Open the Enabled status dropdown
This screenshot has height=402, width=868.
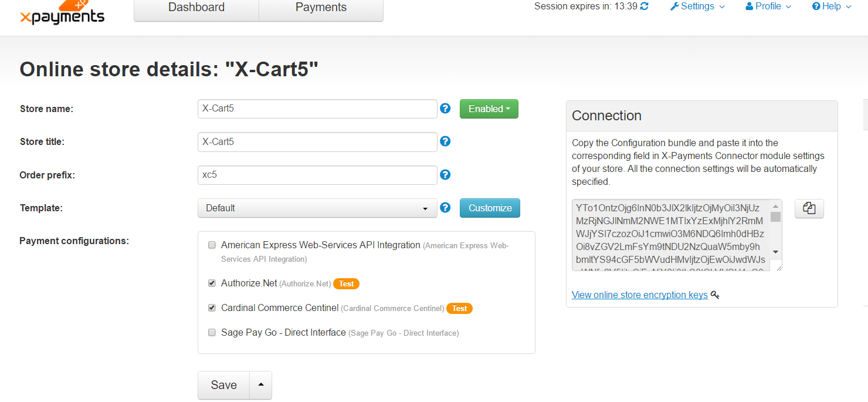click(x=489, y=109)
